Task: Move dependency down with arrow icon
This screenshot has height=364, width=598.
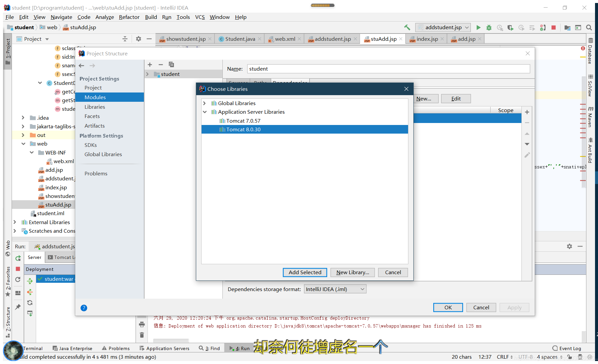Action: tap(527, 144)
